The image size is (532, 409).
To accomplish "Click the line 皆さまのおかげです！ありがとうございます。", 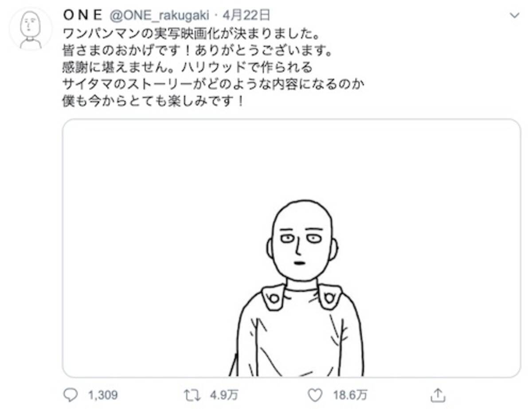I will 197,51.
